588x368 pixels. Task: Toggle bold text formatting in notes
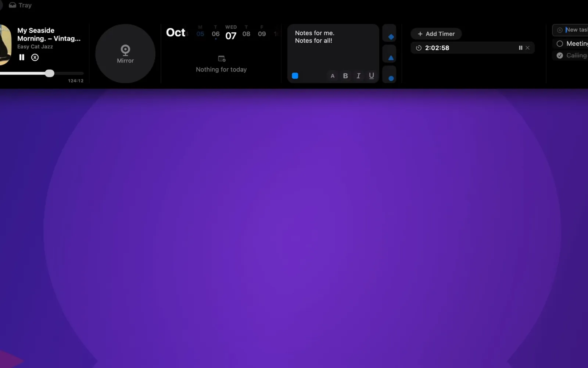point(345,76)
